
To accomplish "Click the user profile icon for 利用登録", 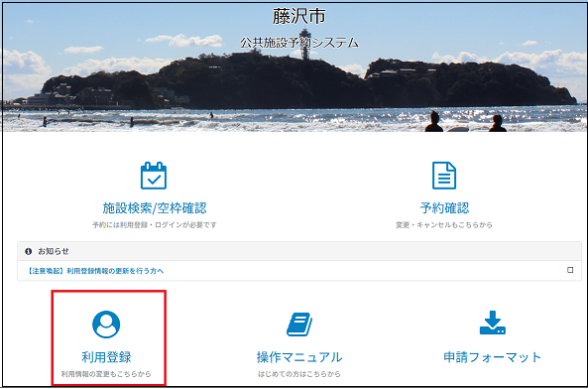I will click(106, 324).
